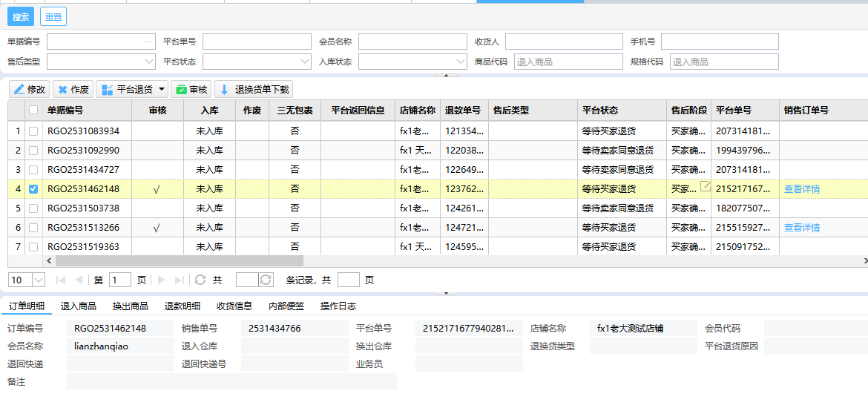The image size is (868, 408).
Task: Click the 作废 void X icon
Action: [x=63, y=90]
